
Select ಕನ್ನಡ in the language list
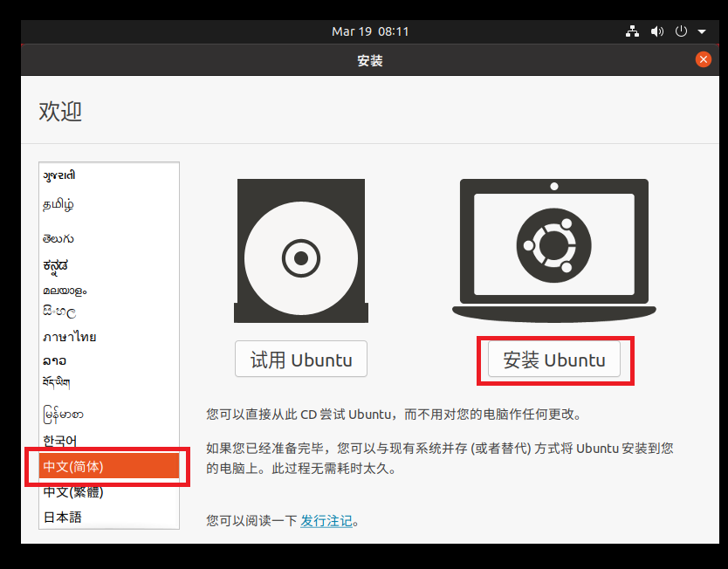pyautogui.click(x=56, y=264)
